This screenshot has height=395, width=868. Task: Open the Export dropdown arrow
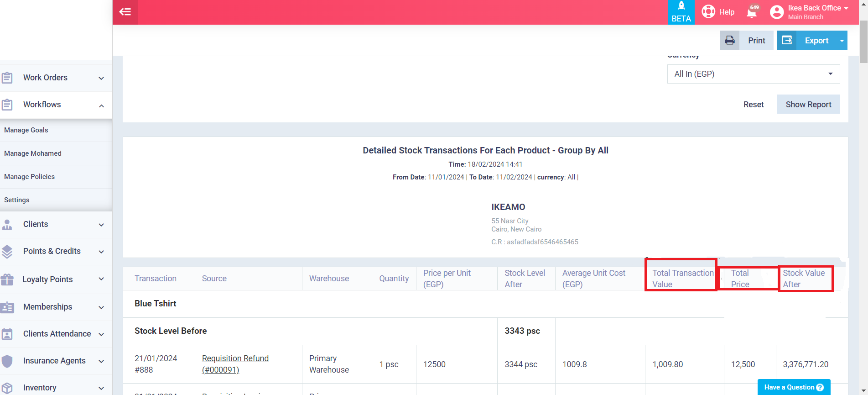point(842,40)
